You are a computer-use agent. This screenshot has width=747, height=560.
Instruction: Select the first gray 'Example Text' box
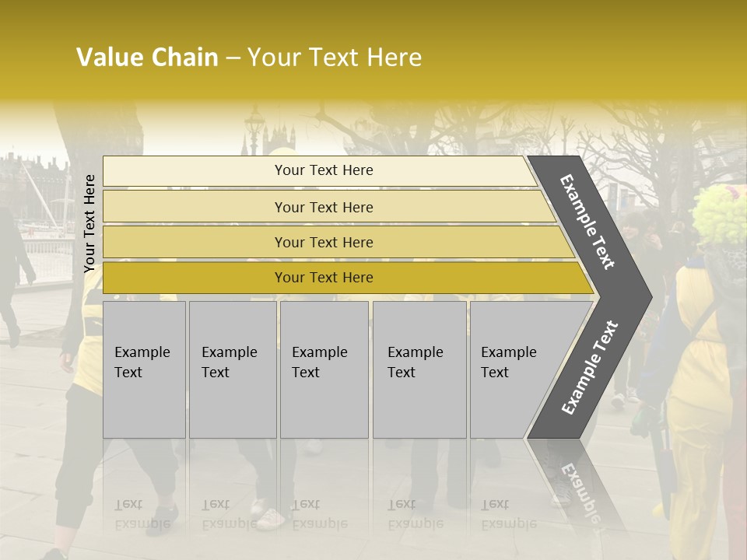[145, 369]
